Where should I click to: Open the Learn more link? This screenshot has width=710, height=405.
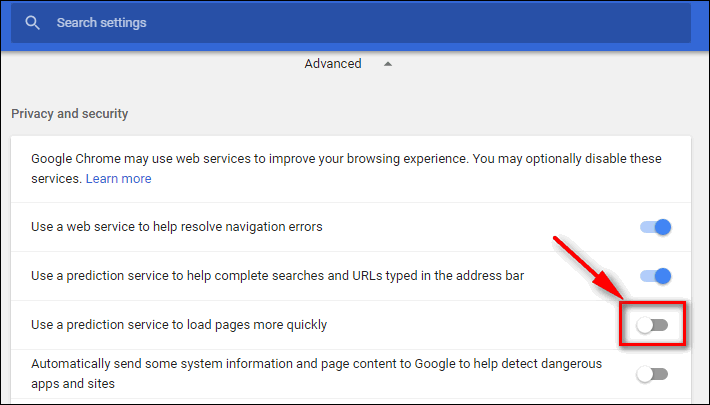(119, 179)
